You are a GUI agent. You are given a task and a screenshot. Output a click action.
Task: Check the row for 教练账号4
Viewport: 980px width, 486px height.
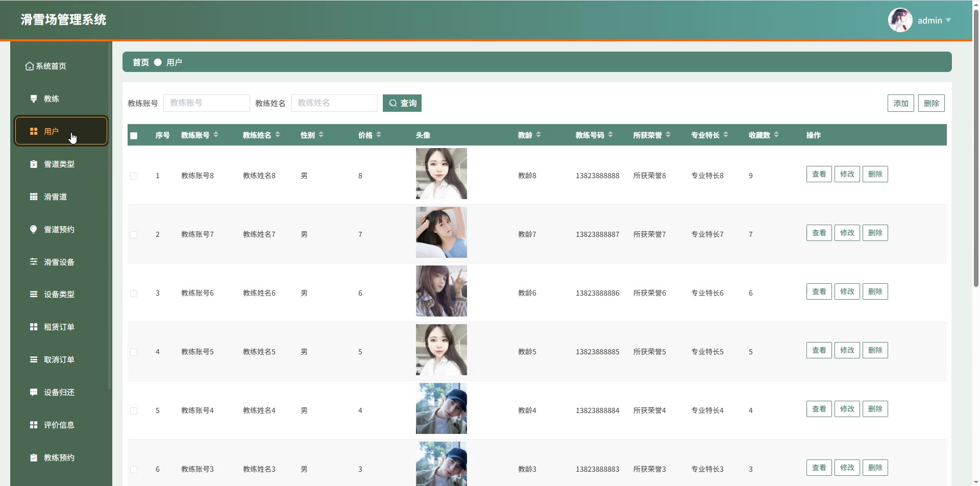click(134, 411)
